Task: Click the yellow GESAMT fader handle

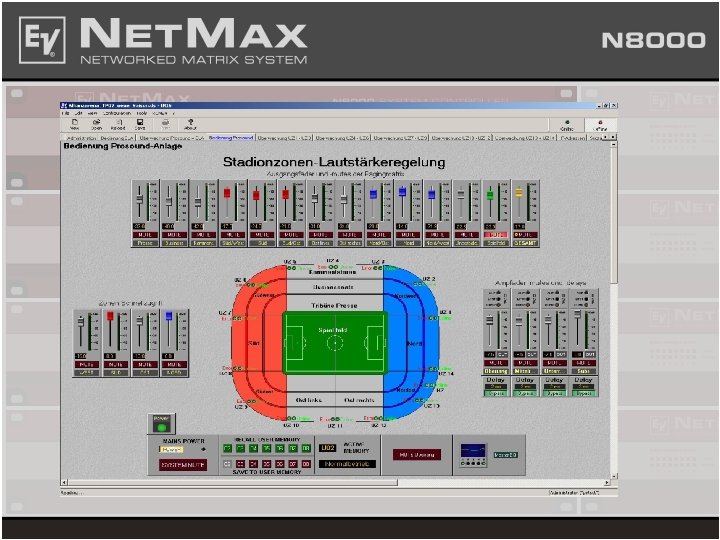Action: (519, 192)
